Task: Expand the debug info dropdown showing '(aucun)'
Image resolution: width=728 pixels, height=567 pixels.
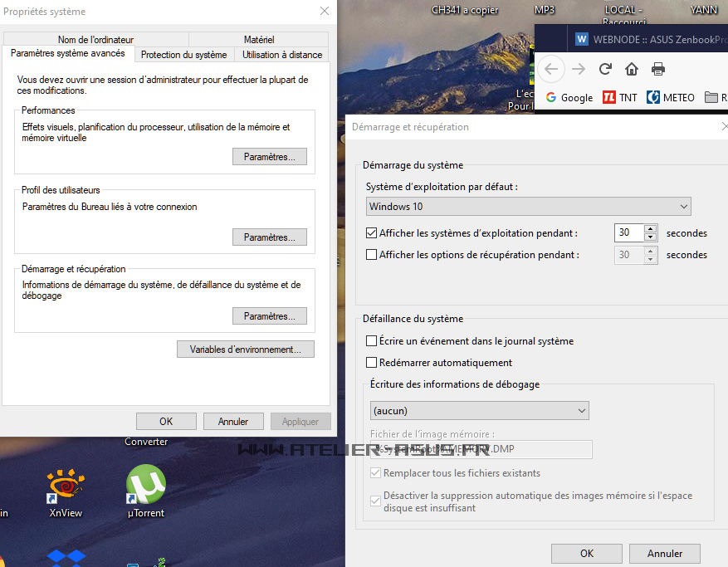Action: tap(479, 410)
